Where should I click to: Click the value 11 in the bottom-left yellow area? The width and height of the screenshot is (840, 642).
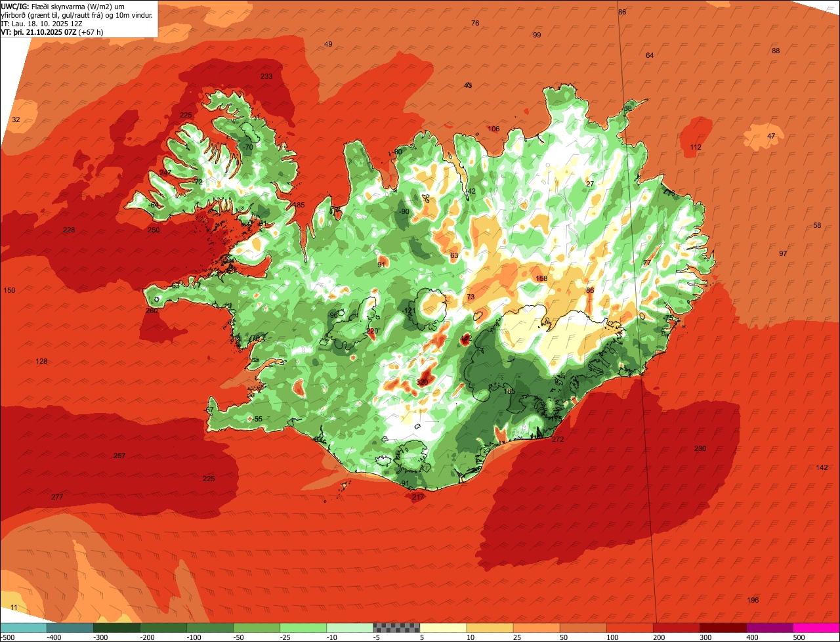pos(14,608)
